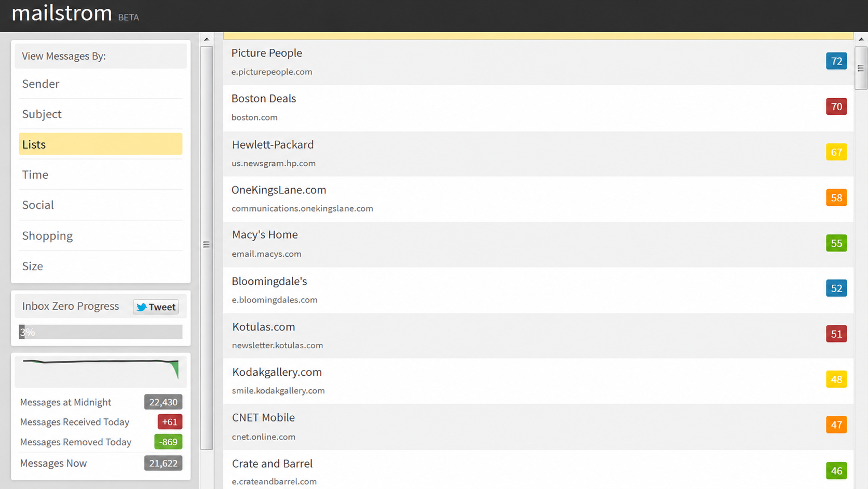Screen dimensions: 868x489
Task: Click the cnet.online.com domain text
Action: (264, 437)
